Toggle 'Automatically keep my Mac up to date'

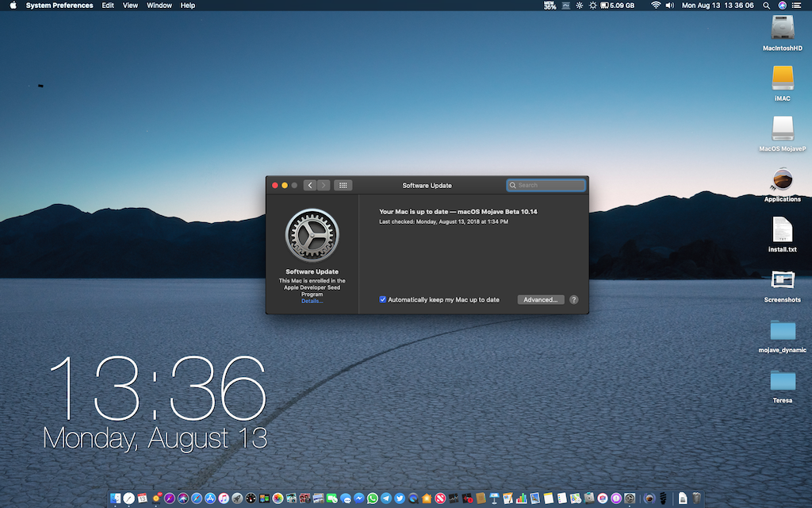click(383, 299)
